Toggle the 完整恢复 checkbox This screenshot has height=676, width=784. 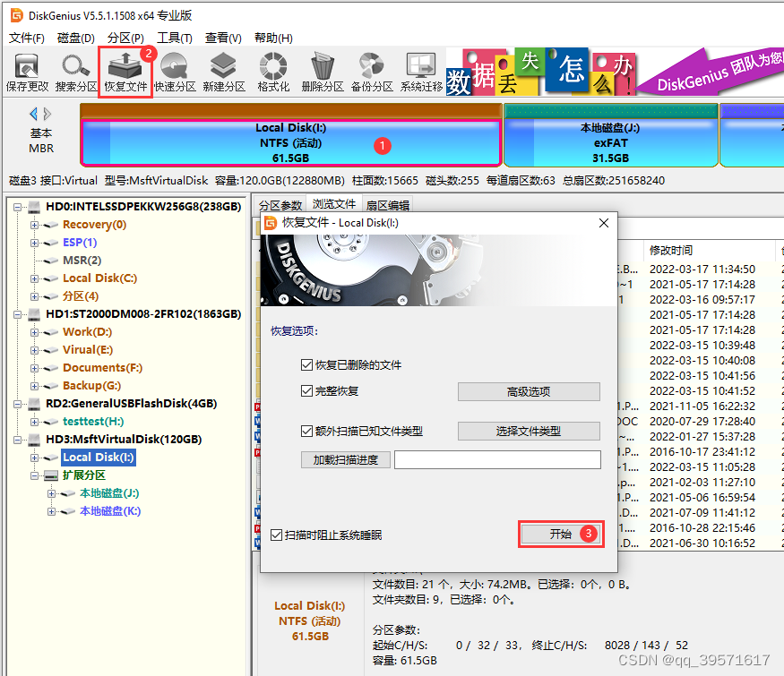tap(306, 390)
